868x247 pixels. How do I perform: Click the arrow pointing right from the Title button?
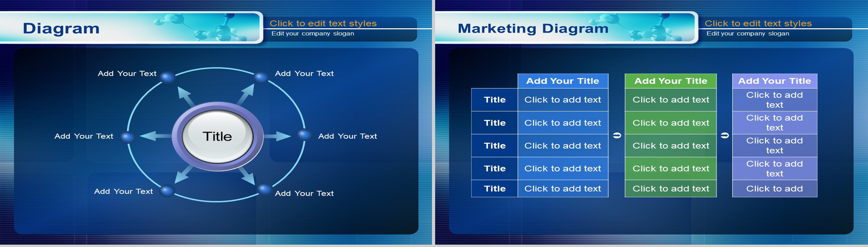tap(278, 136)
